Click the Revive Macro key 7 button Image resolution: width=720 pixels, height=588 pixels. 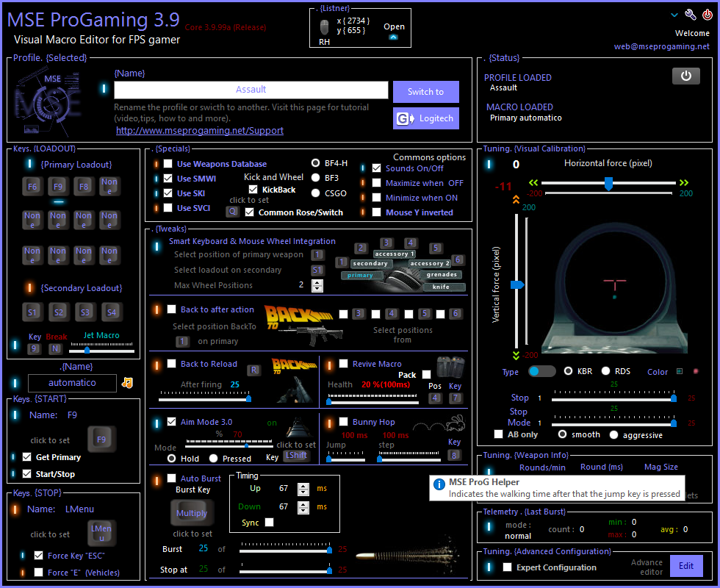455,398
